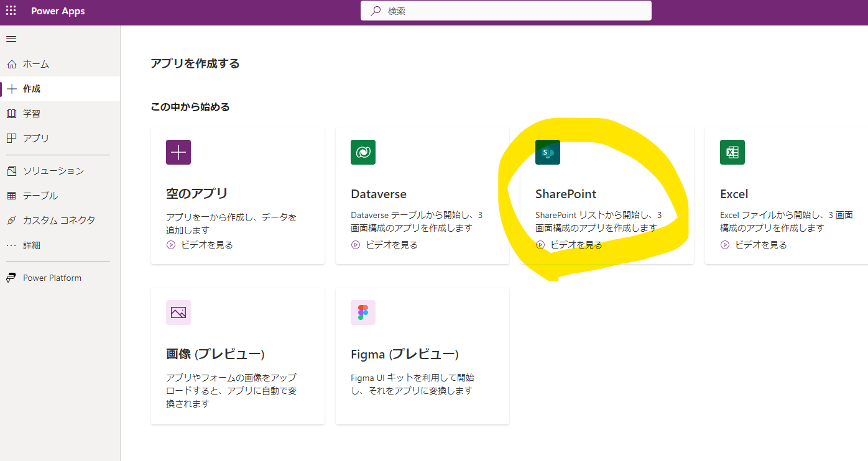Open アプリ in the sidebar

(60, 139)
